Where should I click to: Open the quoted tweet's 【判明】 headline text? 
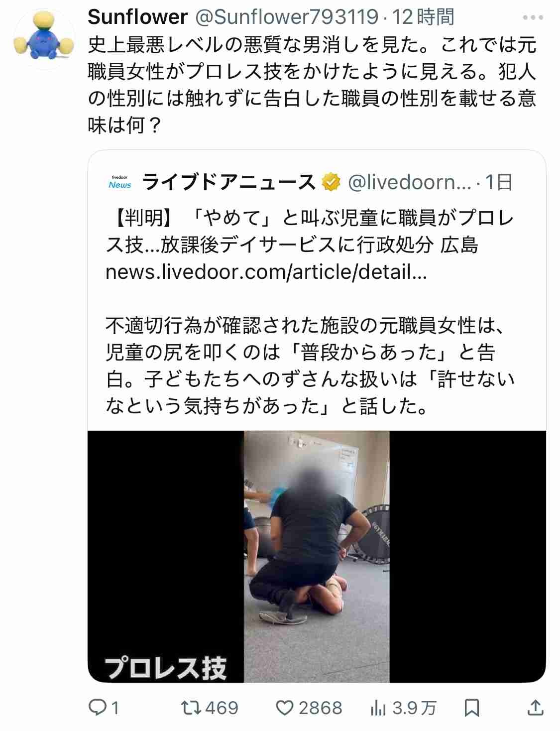pyautogui.click(x=310, y=232)
